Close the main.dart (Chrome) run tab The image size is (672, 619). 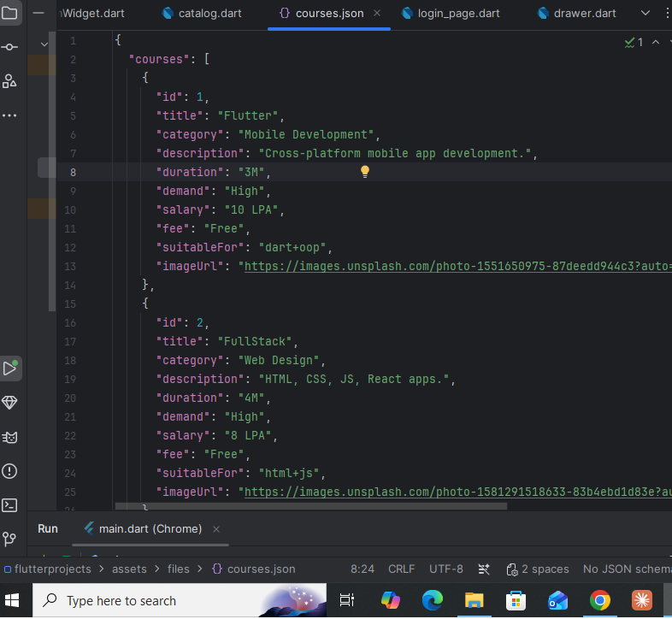pos(216,529)
